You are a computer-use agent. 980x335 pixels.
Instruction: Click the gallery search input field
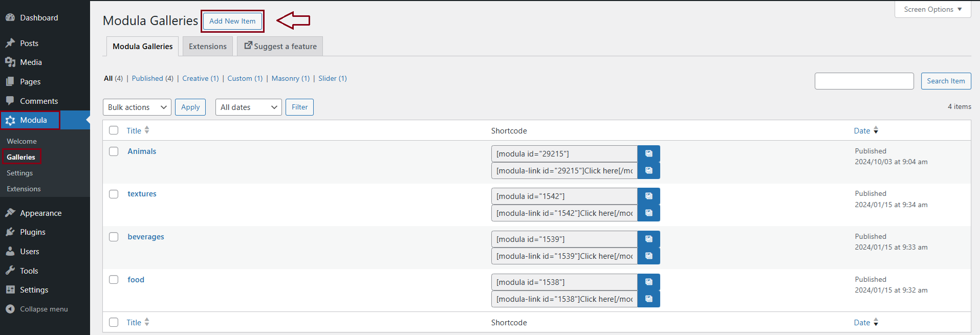coord(864,81)
